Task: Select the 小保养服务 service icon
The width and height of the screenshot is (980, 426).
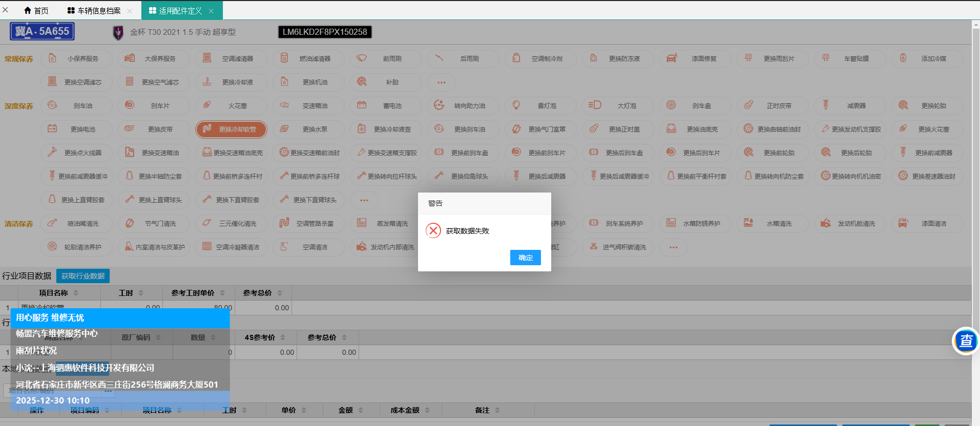Action: tap(76, 59)
